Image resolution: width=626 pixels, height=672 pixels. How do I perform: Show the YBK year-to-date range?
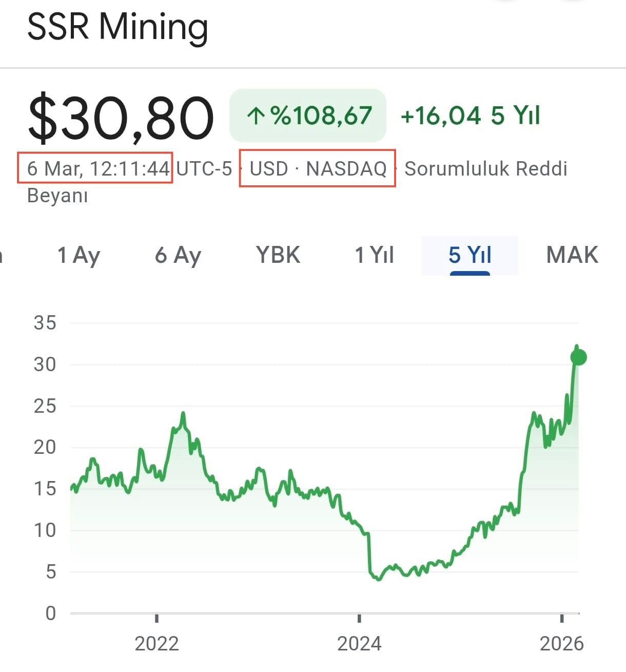278,255
